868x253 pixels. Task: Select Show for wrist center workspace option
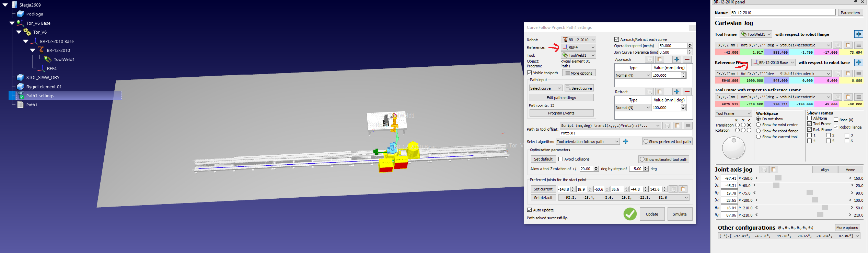[759, 125]
